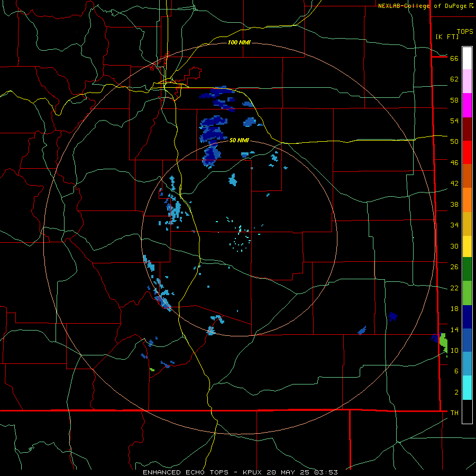Click the light pink legend swatch

point(467,81)
